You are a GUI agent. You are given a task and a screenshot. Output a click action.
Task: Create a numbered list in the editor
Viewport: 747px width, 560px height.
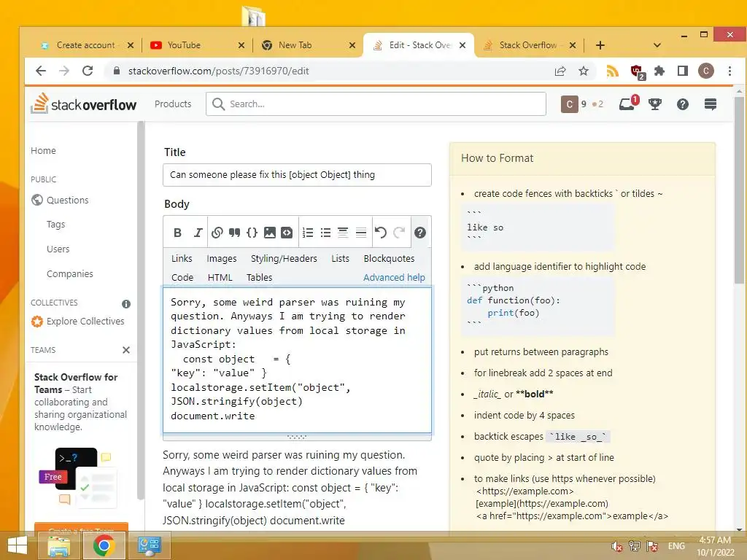(x=308, y=233)
